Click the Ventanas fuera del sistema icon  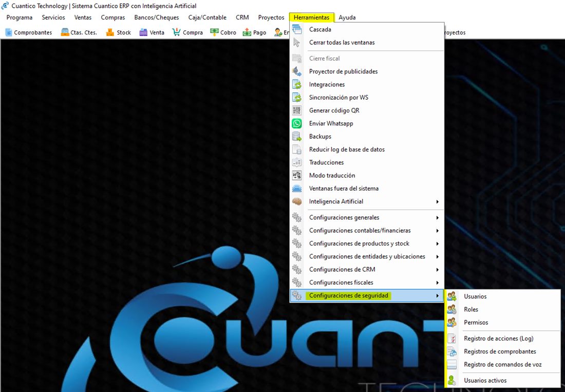point(297,188)
